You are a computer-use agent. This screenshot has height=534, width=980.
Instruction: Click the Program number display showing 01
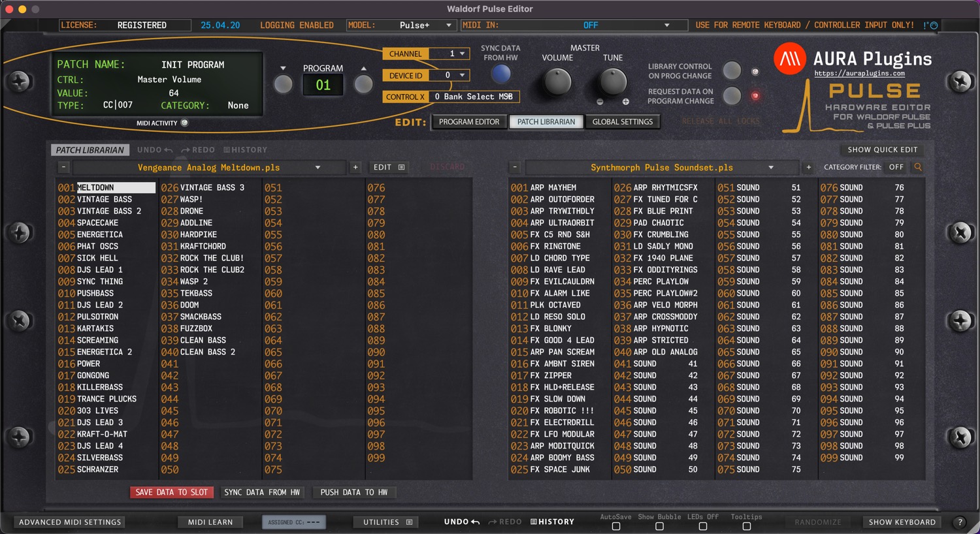[x=323, y=86]
